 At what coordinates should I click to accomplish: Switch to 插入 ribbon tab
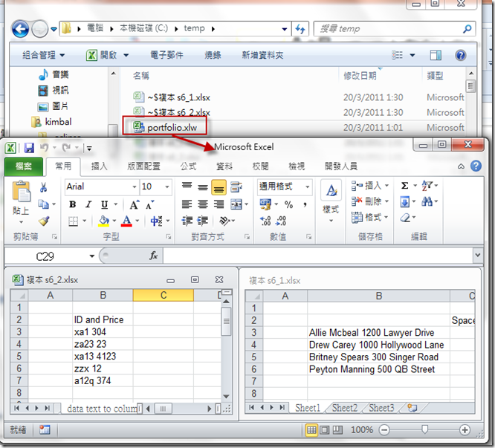point(100,166)
